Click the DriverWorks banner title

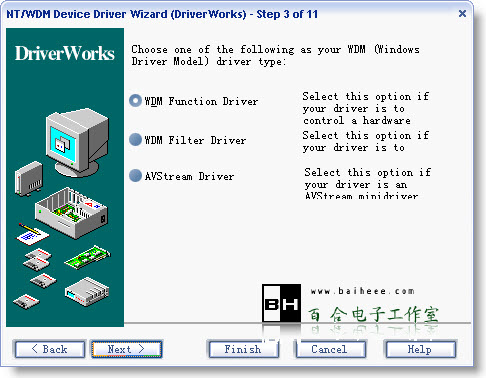(65, 53)
